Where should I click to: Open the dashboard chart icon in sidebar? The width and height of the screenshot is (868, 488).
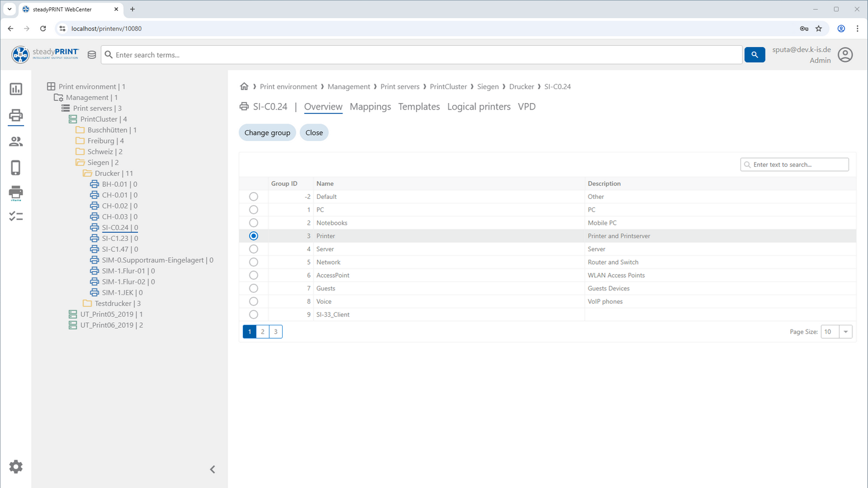tap(16, 89)
